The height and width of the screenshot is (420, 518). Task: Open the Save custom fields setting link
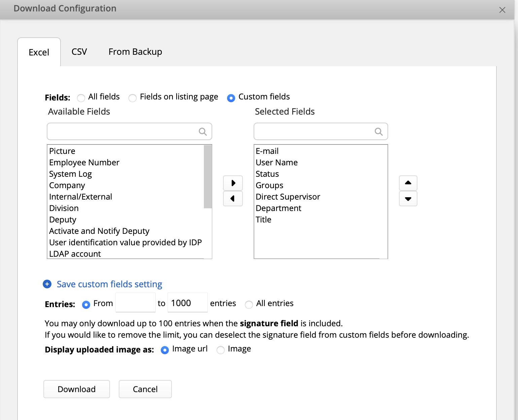(x=109, y=284)
